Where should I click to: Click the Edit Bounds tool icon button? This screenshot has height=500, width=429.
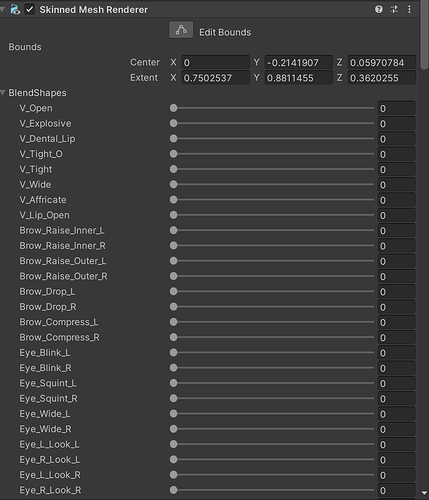tap(181, 30)
